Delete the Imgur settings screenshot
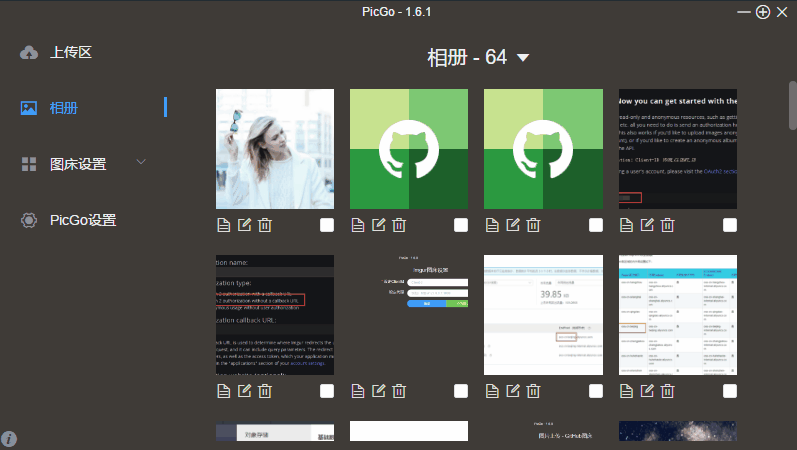The image size is (797, 450). pyautogui.click(x=399, y=391)
